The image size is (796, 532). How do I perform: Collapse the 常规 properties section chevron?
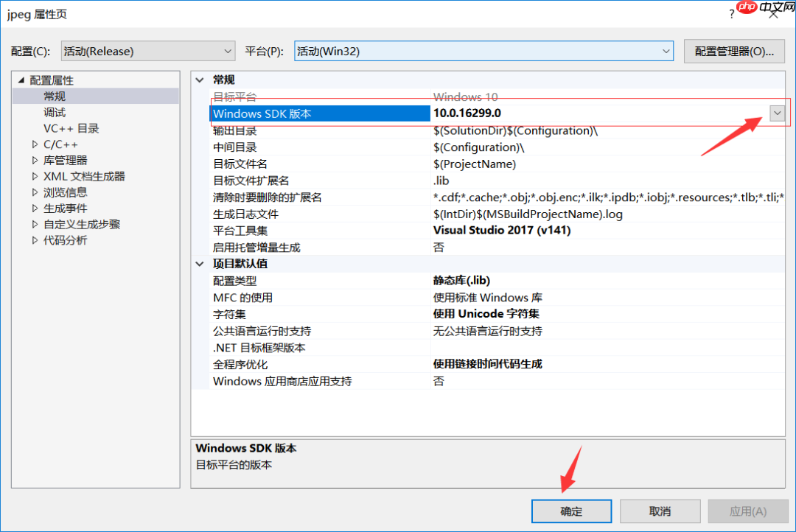tap(199, 80)
